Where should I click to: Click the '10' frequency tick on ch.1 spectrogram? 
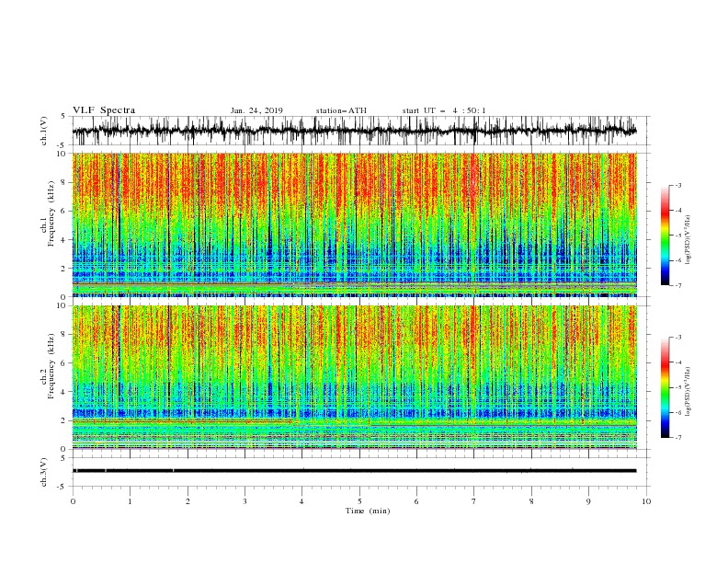tap(62, 154)
